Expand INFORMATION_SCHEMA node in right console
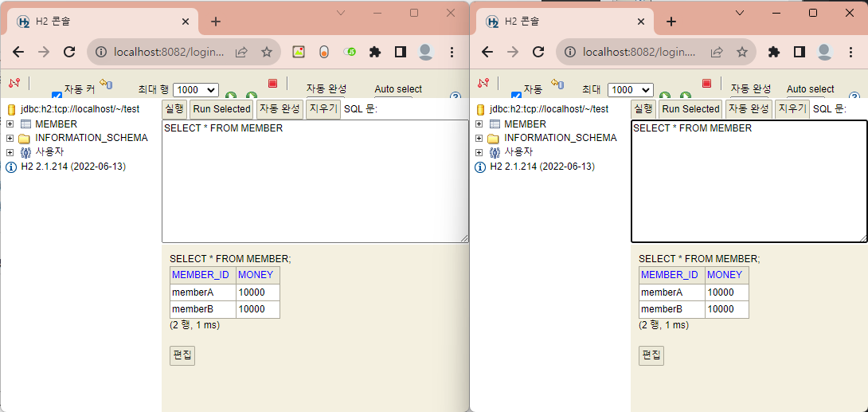The width and height of the screenshot is (868, 412). point(479,138)
